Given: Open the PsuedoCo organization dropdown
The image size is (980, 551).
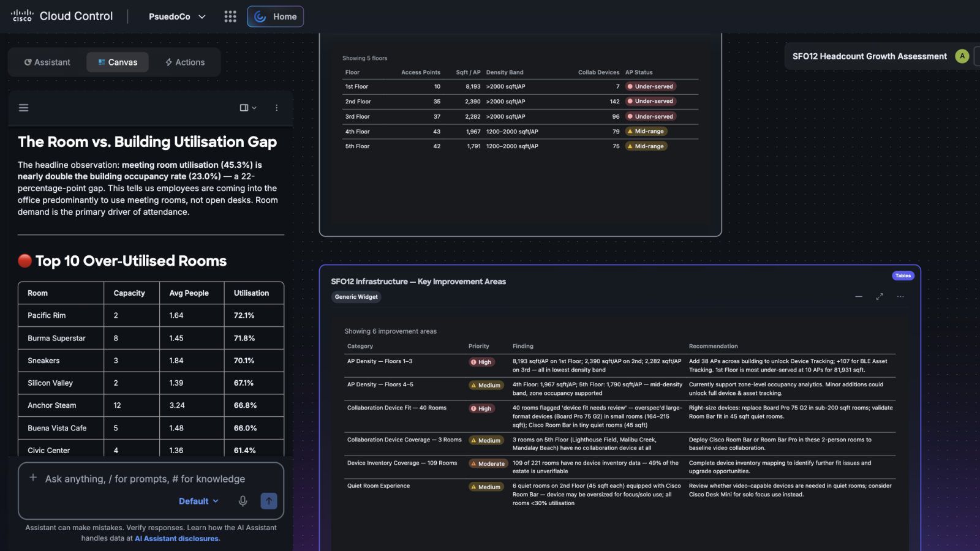Looking at the screenshot, I should pyautogui.click(x=177, y=17).
